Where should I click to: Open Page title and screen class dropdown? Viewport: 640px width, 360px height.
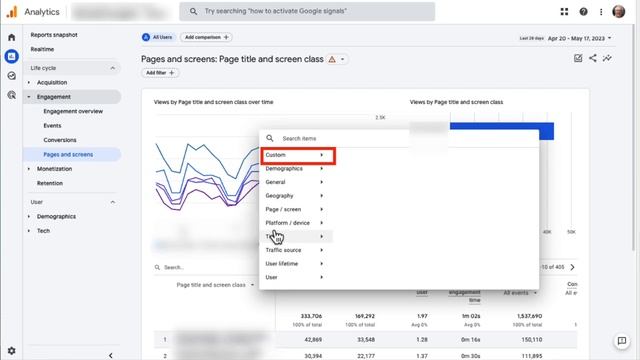(215, 285)
